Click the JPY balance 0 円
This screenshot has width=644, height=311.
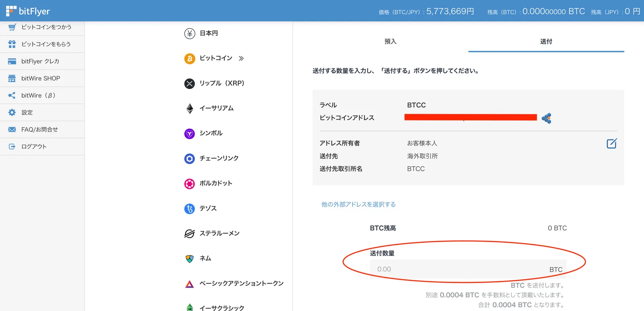tap(632, 11)
